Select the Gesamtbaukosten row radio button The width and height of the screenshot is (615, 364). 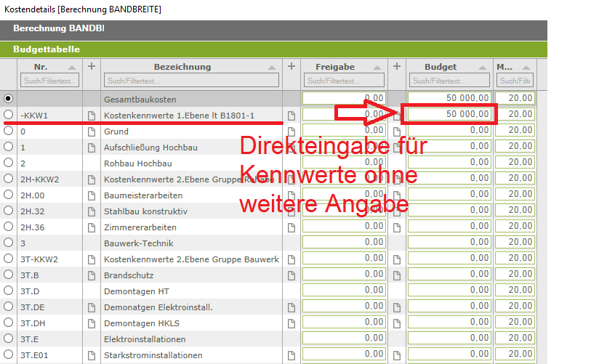tap(9, 98)
